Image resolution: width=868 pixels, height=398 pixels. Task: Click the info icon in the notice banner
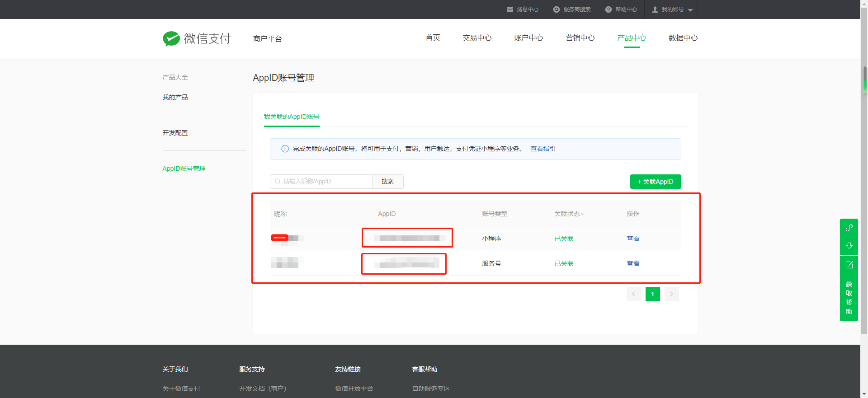285,149
